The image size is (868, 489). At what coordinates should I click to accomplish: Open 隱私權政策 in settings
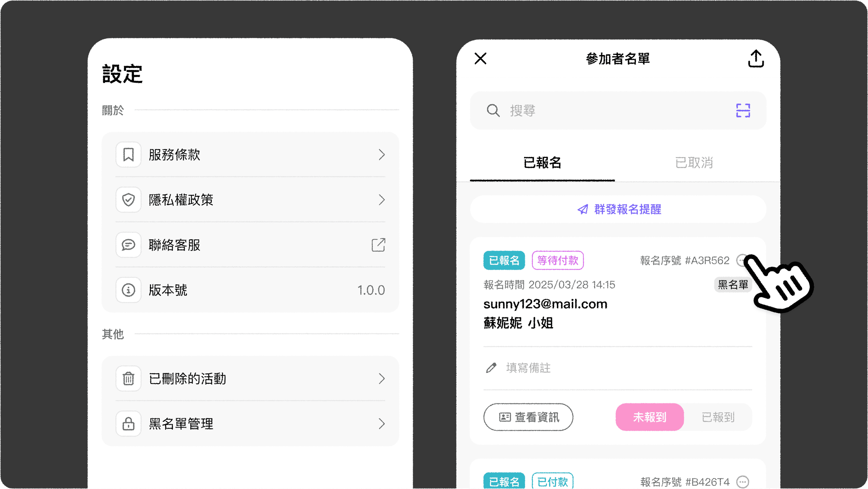point(250,200)
